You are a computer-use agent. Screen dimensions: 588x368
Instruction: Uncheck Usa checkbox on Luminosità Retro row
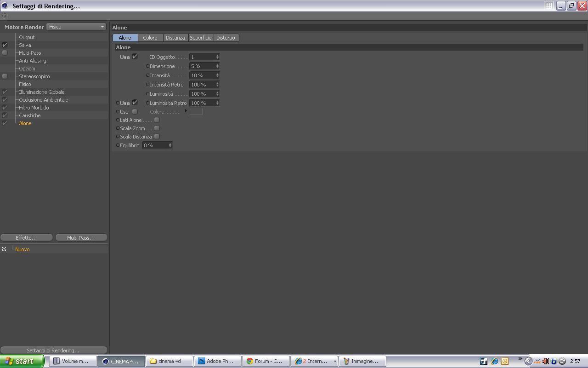coord(135,103)
